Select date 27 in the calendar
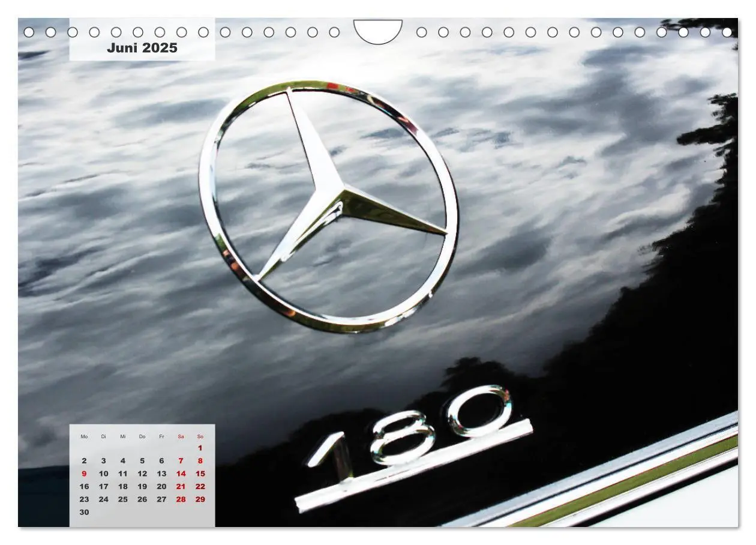Screen dimensions: 756x545 161,499
